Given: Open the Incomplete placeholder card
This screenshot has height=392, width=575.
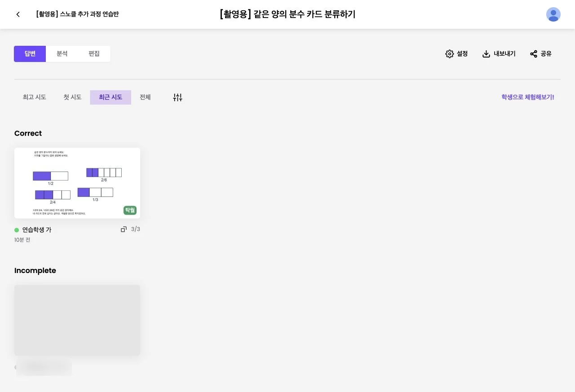Looking at the screenshot, I should coord(77,320).
